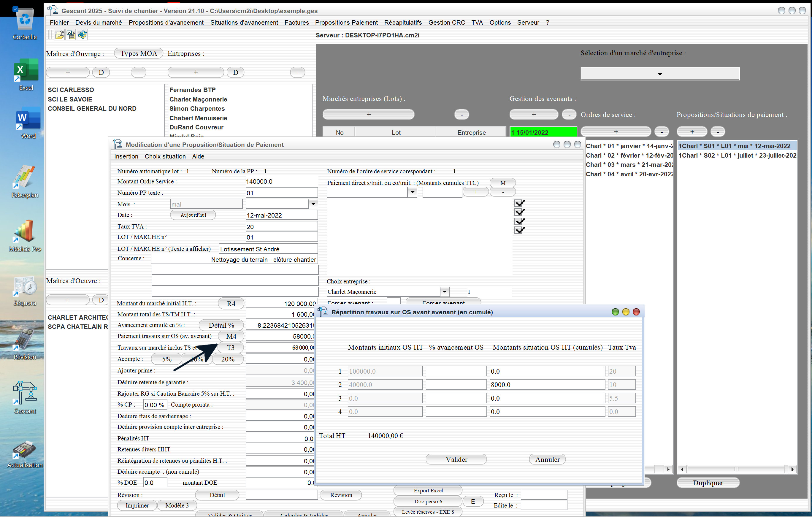
Task: Open the Médicis Pro desktop shortcut
Action: point(25,235)
